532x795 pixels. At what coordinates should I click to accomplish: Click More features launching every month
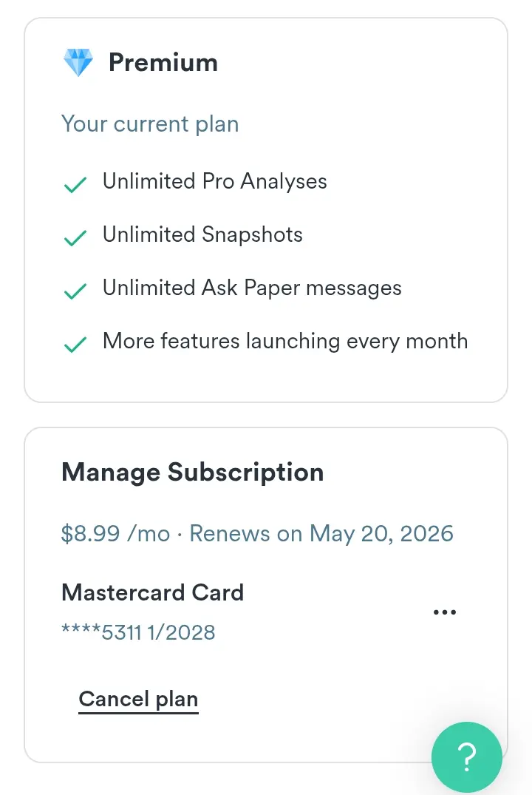(x=285, y=341)
